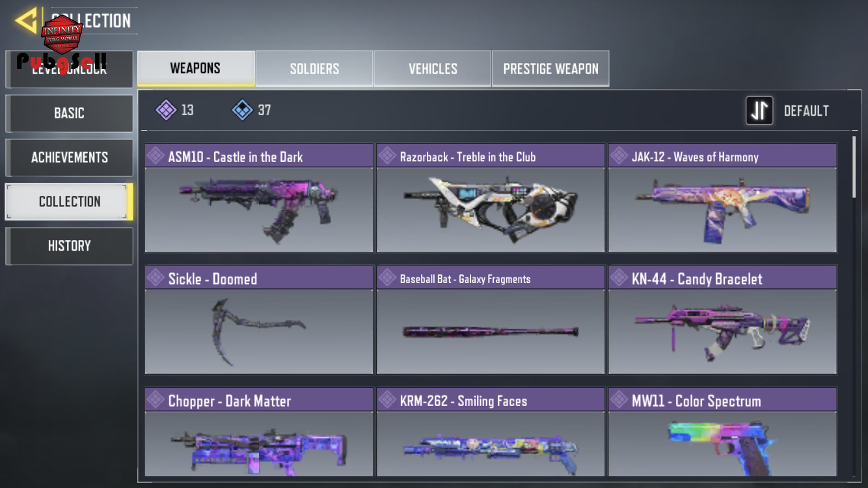Click the sort order arrows icon
This screenshot has height=488, width=868.
tap(759, 111)
